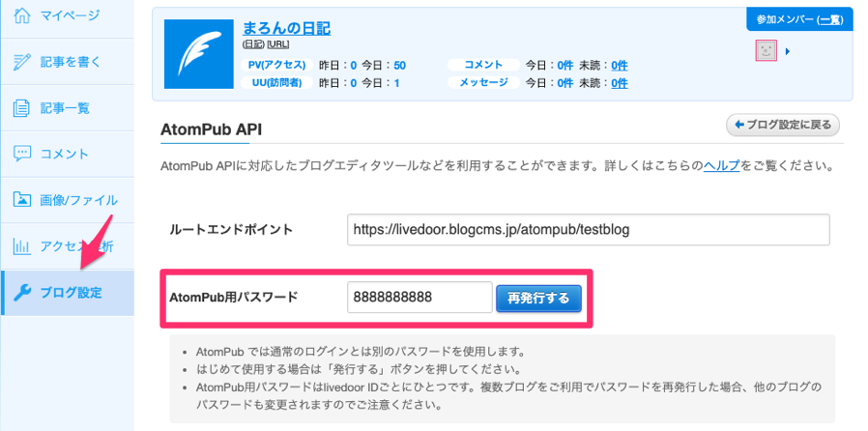The height and width of the screenshot is (431, 868).
Task: Click the wrench icon beside ブログ設定
Action: click(21, 293)
